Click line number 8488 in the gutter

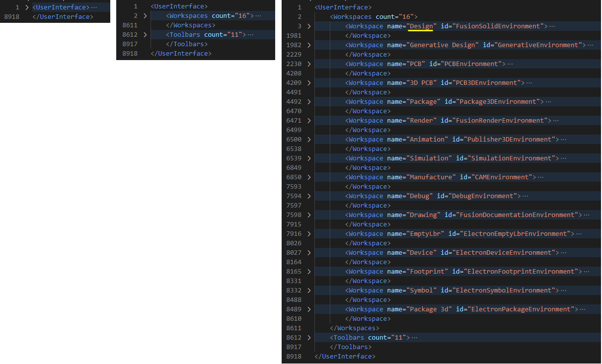(294, 300)
